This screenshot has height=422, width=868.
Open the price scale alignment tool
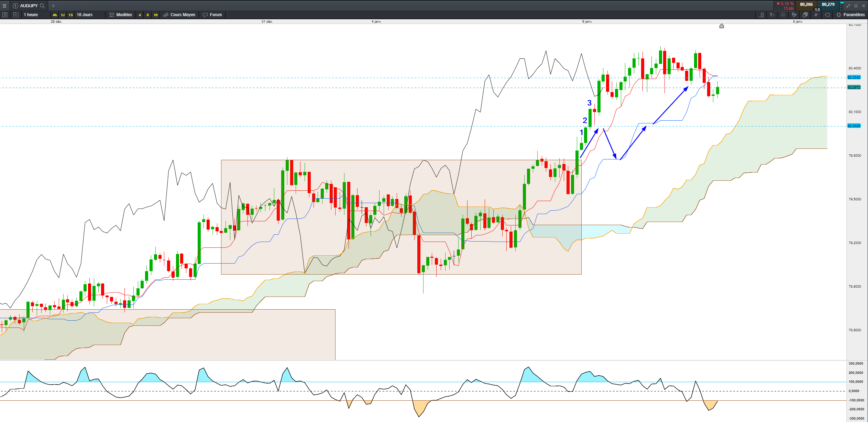click(x=761, y=15)
